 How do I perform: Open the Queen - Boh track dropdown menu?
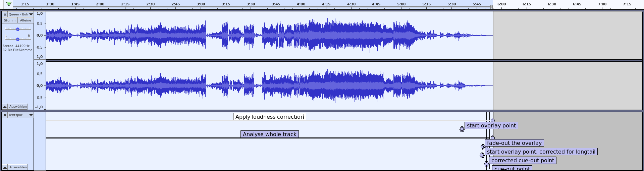(x=31, y=14)
